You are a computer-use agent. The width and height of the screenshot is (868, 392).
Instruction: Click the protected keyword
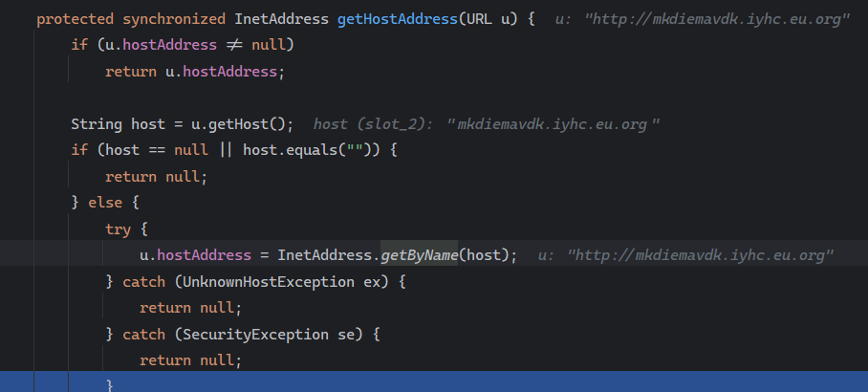(75, 19)
